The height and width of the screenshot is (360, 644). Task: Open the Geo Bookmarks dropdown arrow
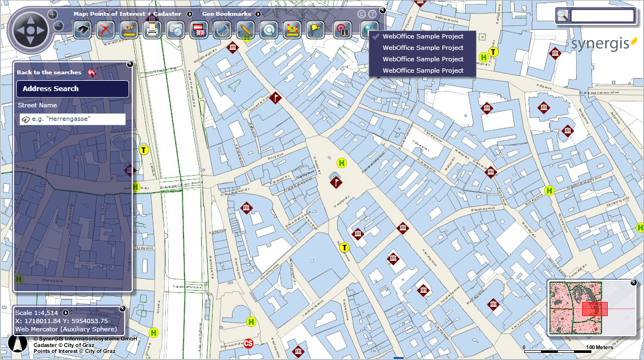(x=259, y=14)
